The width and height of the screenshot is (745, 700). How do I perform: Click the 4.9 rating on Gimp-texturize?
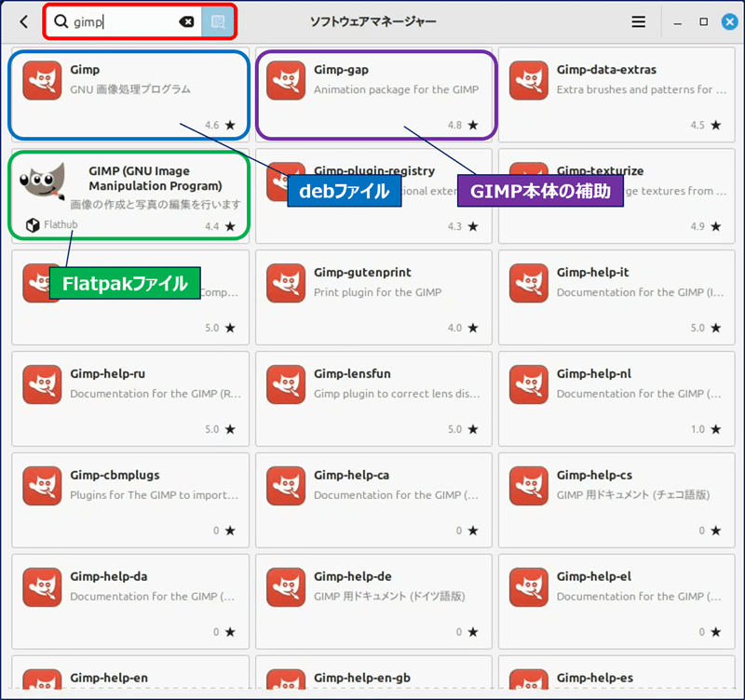706,226
